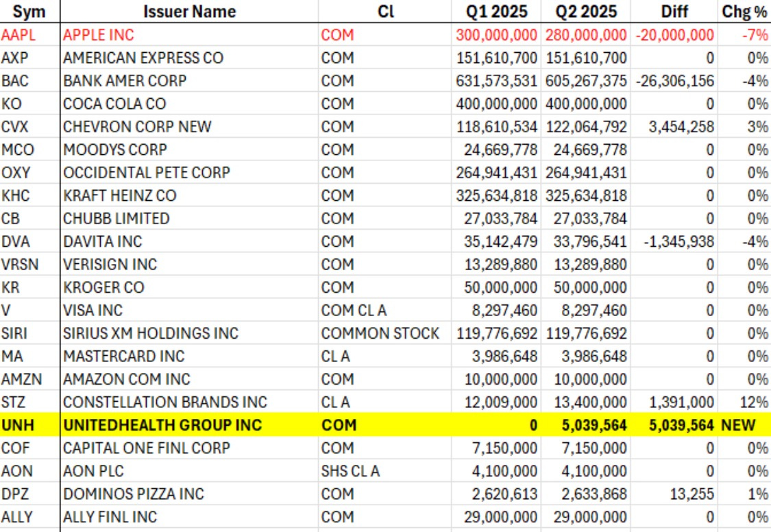
Task: Select Apple's Q2 value 280,000,000
Action: (x=586, y=35)
